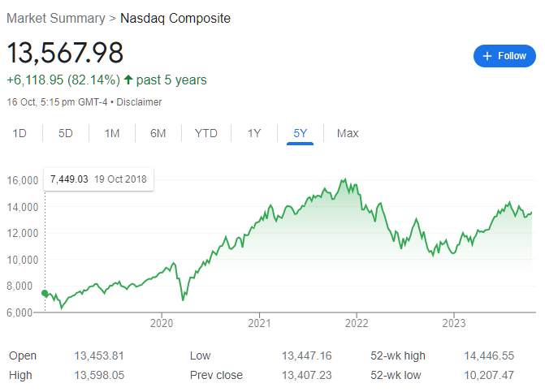Image resolution: width=545 pixels, height=392 pixels.
Task: Switch to the 1M chart range
Action: pos(112,133)
